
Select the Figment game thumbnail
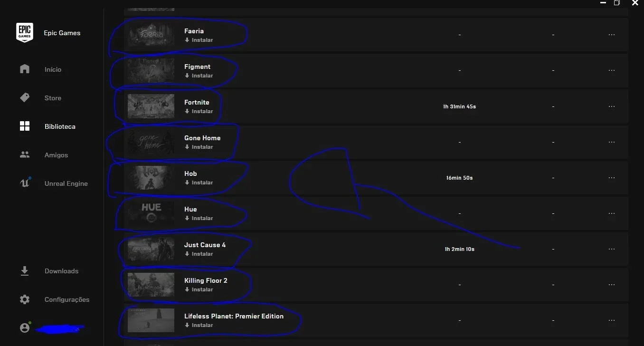(x=151, y=71)
